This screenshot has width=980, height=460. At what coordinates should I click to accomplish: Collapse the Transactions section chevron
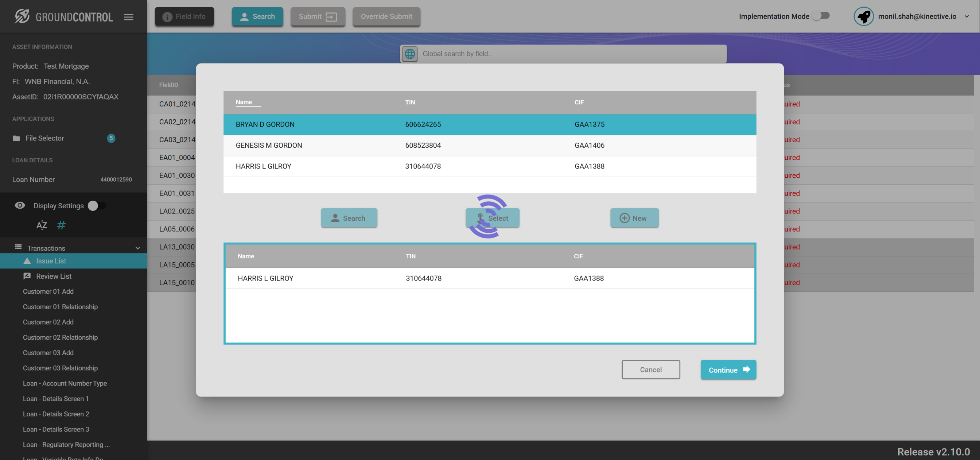138,248
